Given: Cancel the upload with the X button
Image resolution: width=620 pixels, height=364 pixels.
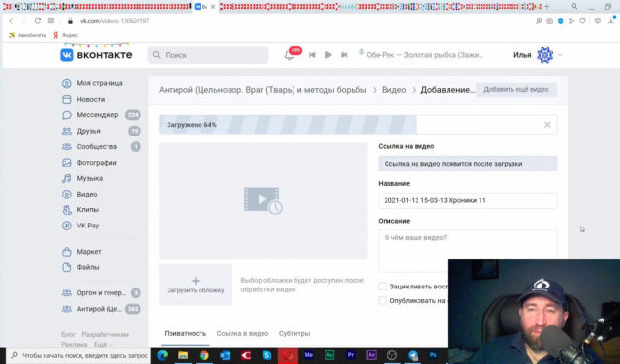Looking at the screenshot, I should (x=547, y=125).
